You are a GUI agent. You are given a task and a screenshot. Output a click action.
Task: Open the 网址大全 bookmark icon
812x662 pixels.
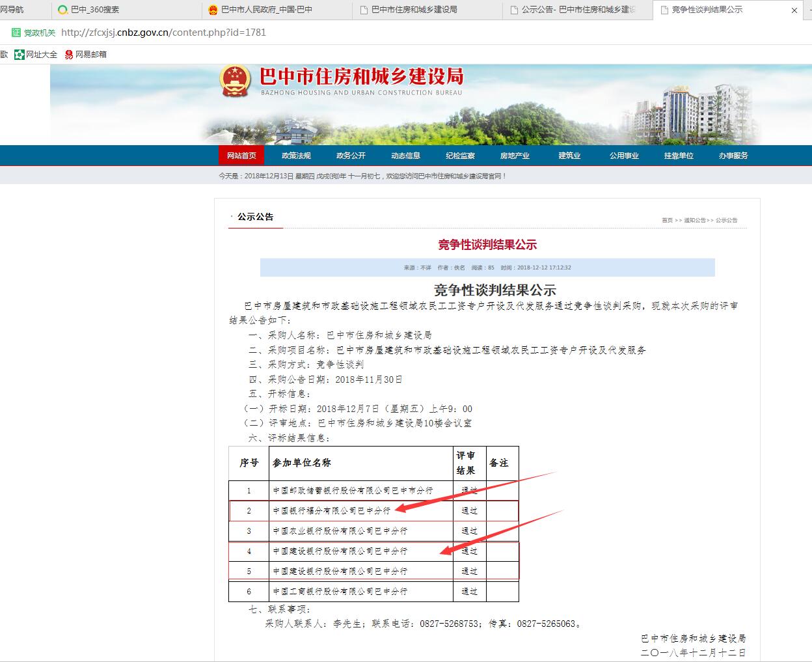point(20,55)
